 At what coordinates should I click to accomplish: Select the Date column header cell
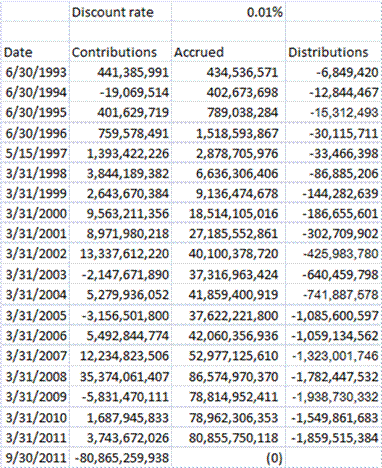click(35, 52)
